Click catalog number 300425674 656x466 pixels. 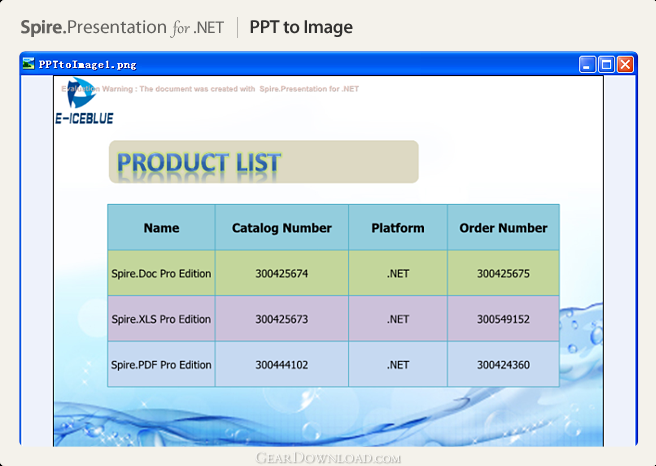point(282,274)
